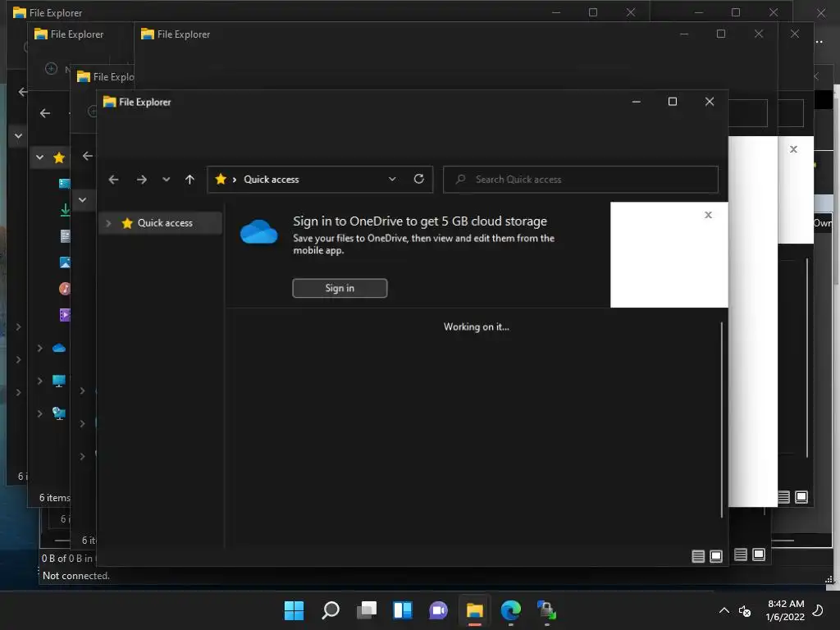This screenshot has width=840, height=630.
Task: Toggle large icons view in window right behind front
Action: point(759,555)
